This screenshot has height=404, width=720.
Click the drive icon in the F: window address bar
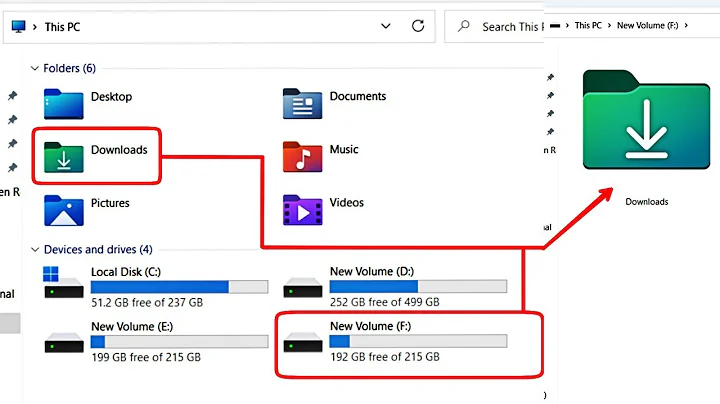point(555,26)
